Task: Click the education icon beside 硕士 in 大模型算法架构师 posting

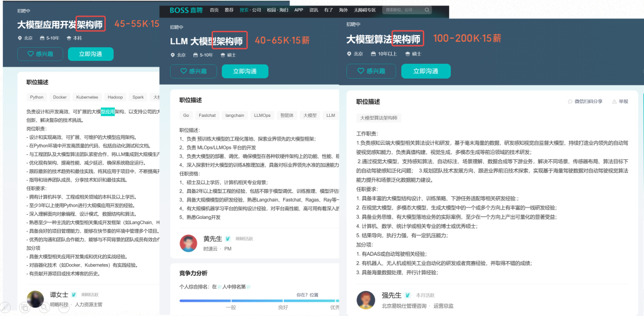Action: 407,54
